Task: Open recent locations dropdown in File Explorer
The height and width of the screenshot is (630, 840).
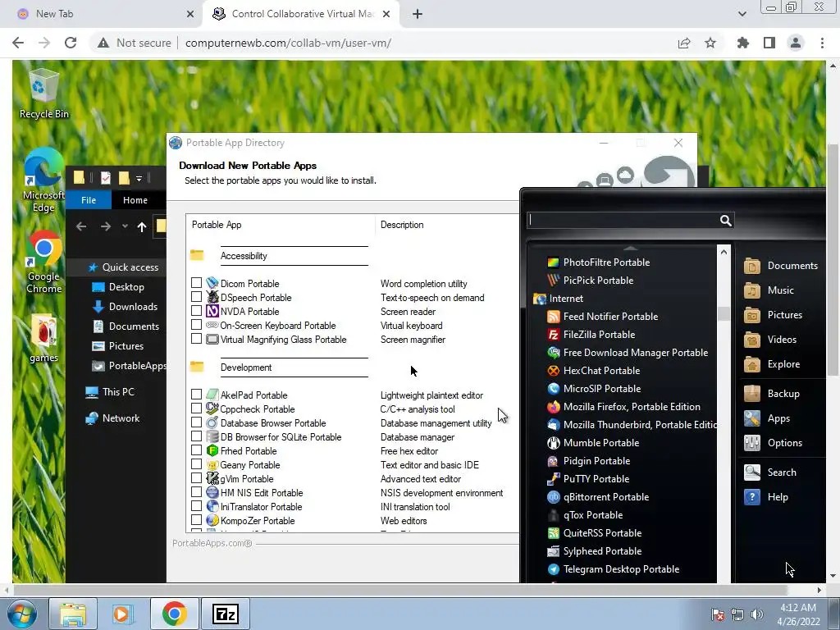Action: (125, 226)
